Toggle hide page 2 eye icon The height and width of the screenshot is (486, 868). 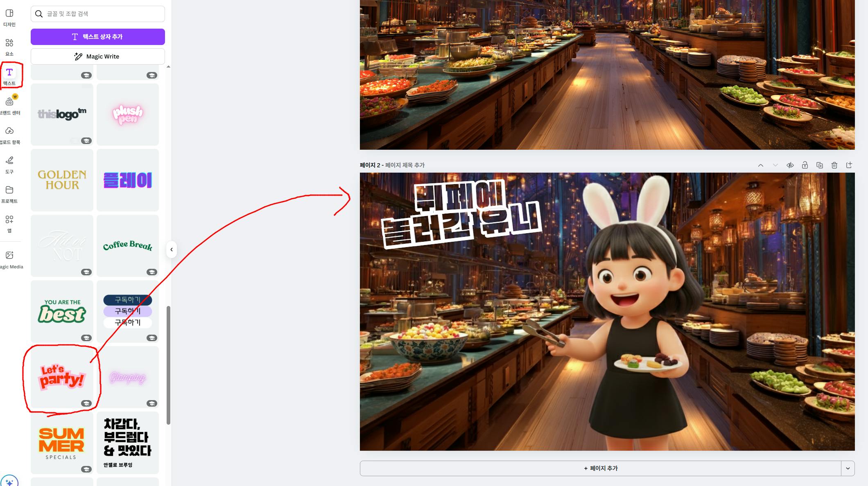pos(790,165)
